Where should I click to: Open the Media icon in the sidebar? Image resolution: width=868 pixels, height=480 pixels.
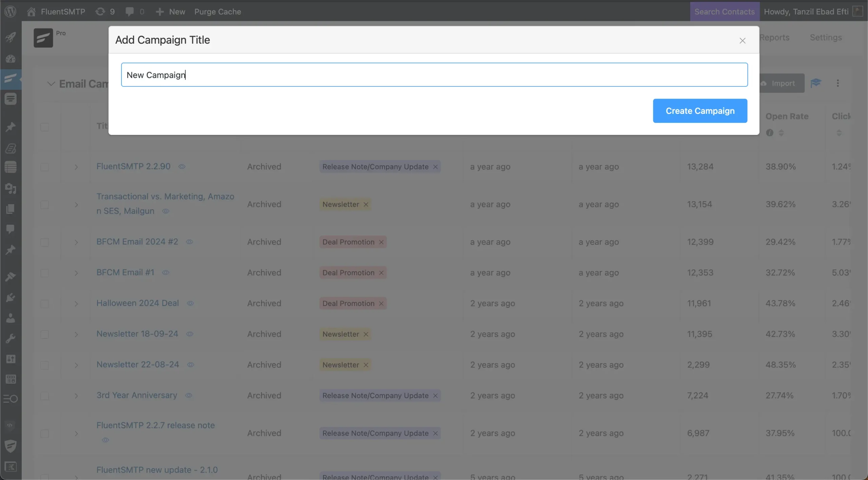(11, 188)
